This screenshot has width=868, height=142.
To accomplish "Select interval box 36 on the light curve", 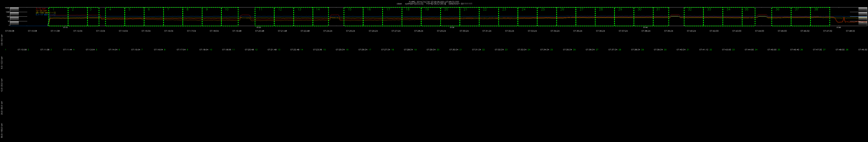I will click(781, 16).
